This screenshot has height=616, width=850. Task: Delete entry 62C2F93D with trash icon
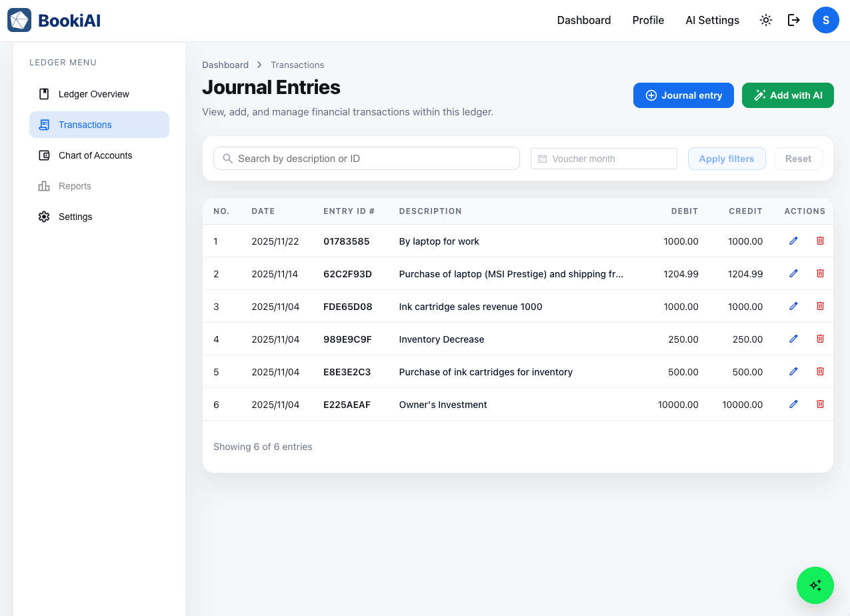pyautogui.click(x=820, y=273)
